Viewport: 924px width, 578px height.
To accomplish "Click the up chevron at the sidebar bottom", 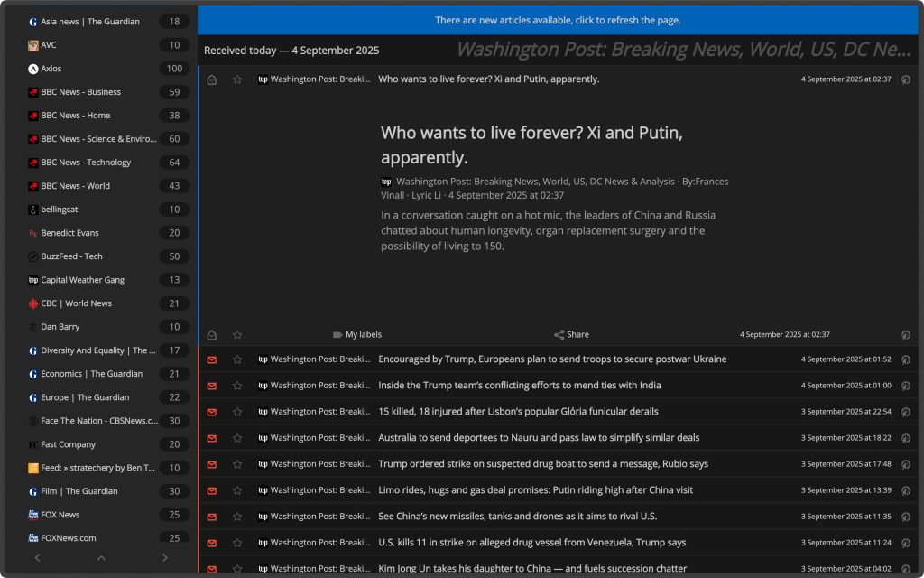I will click(x=101, y=558).
